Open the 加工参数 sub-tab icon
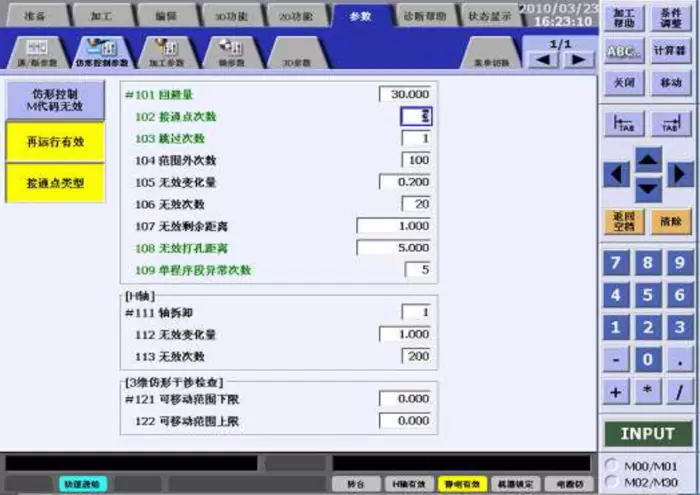Image resolution: width=700 pixels, height=495 pixels. (165, 53)
